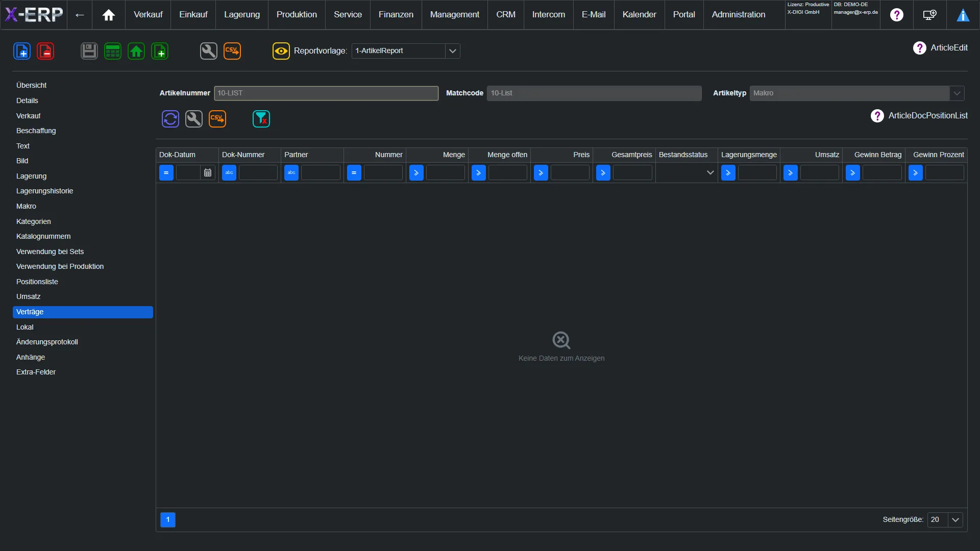Open Extra-Felder in the sidebar
The width and height of the screenshot is (980, 551).
pos(83,372)
